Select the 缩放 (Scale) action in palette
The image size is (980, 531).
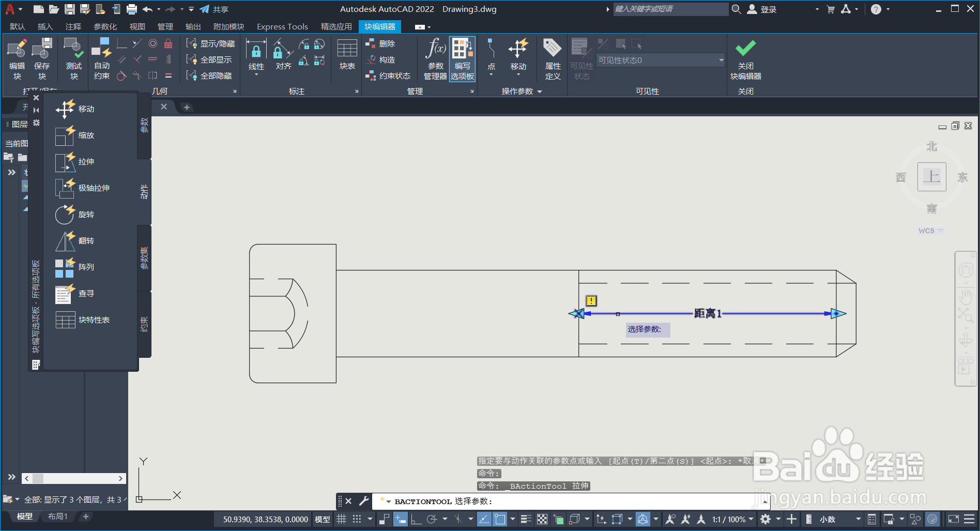pos(75,135)
